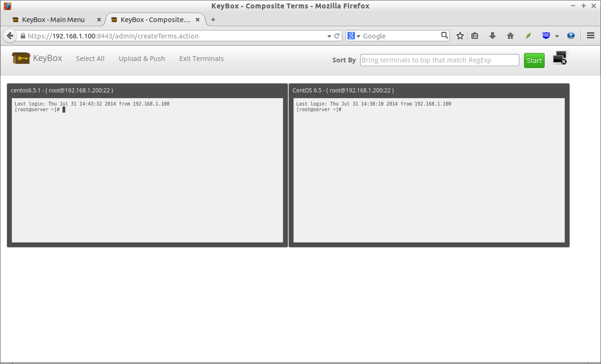Click inside the centos6.5.1 terminal area
601x364 pixels.
point(147,170)
